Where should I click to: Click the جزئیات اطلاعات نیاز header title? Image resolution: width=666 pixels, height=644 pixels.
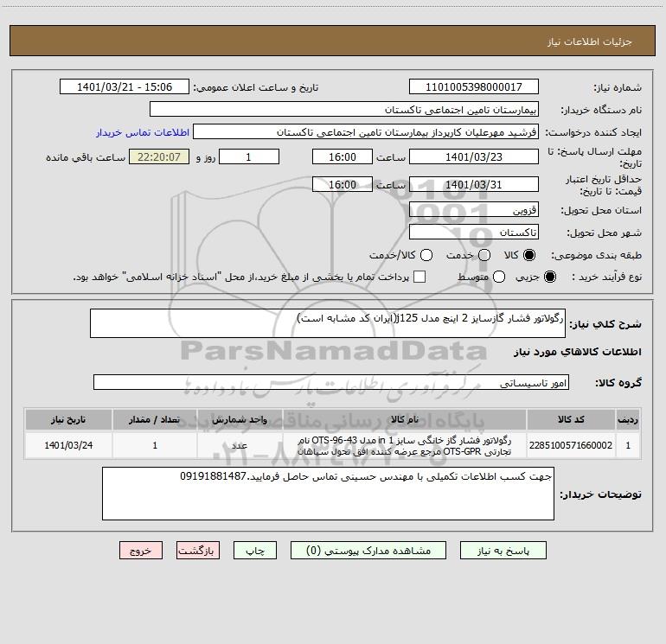(590, 41)
